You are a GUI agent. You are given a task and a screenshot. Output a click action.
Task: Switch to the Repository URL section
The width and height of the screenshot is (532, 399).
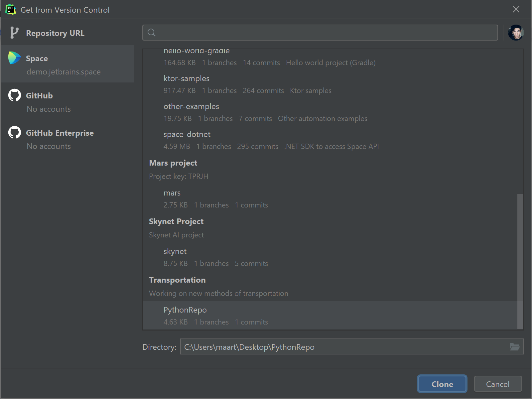click(x=55, y=33)
